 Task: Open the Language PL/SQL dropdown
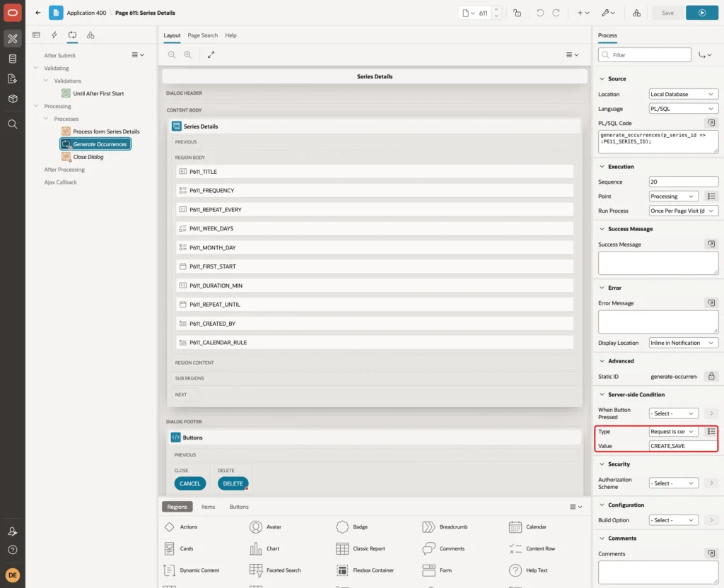pos(683,108)
